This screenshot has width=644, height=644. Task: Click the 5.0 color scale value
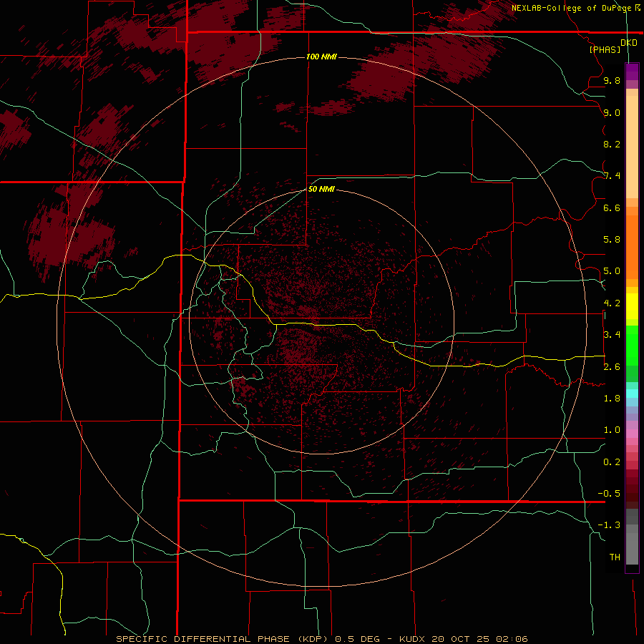pyautogui.click(x=612, y=271)
